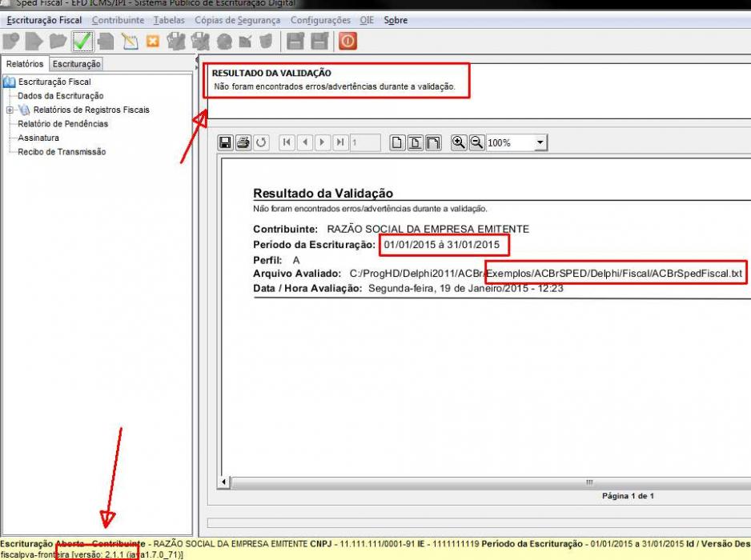Expand Relatórios de Registros Fiscais tree node
This screenshot has height=560, width=751.
pos(10,110)
